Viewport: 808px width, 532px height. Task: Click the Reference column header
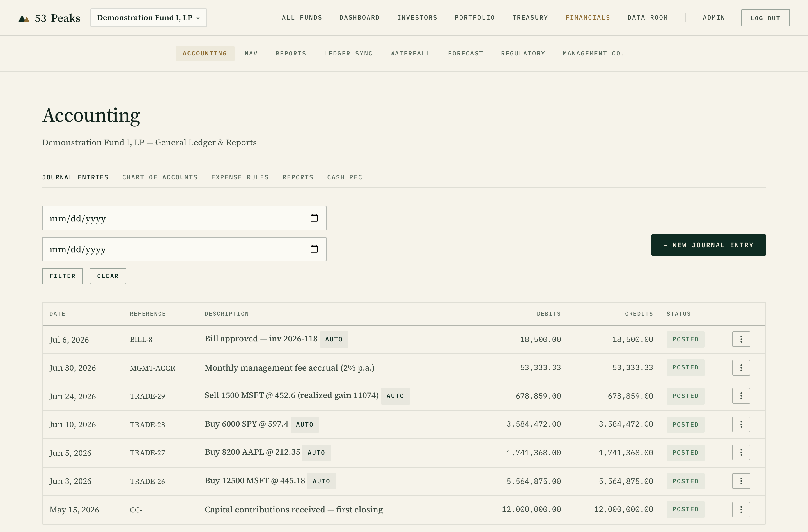click(x=148, y=314)
